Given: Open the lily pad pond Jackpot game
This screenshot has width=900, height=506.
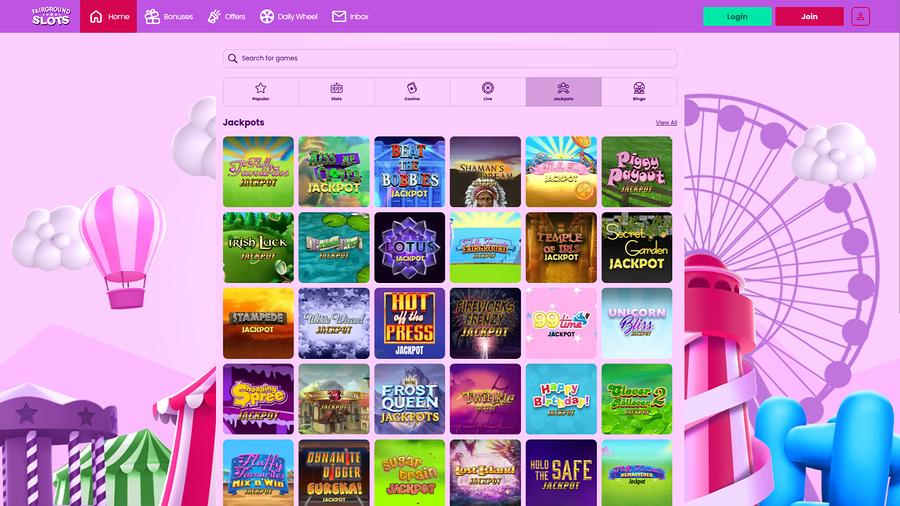Looking at the screenshot, I should pyautogui.click(x=334, y=247).
